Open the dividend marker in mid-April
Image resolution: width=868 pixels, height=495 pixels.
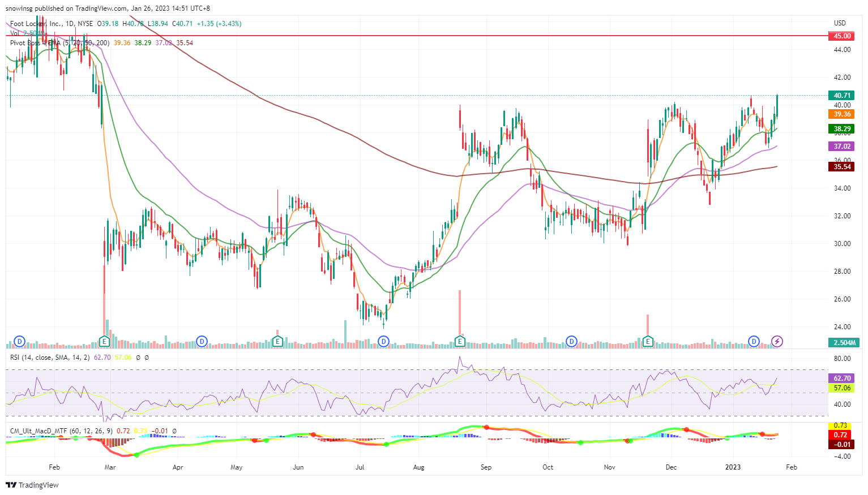(x=202, y=341)
